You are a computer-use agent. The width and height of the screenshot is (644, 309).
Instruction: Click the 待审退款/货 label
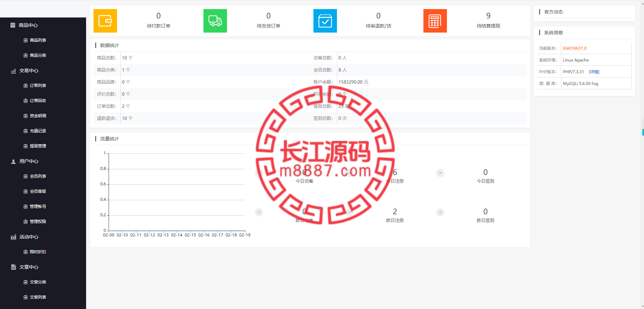point(378,26)
